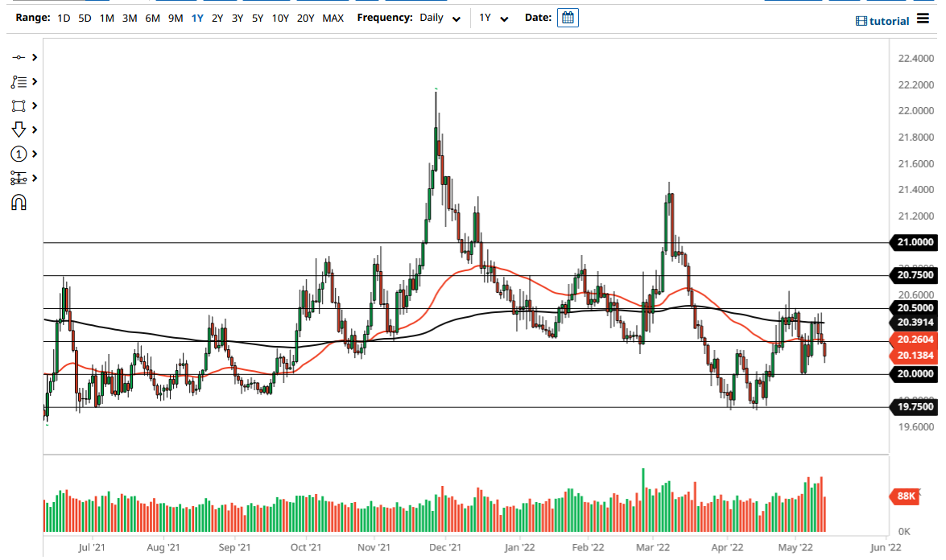Select the trend line annotation tool

click(18, 81)
